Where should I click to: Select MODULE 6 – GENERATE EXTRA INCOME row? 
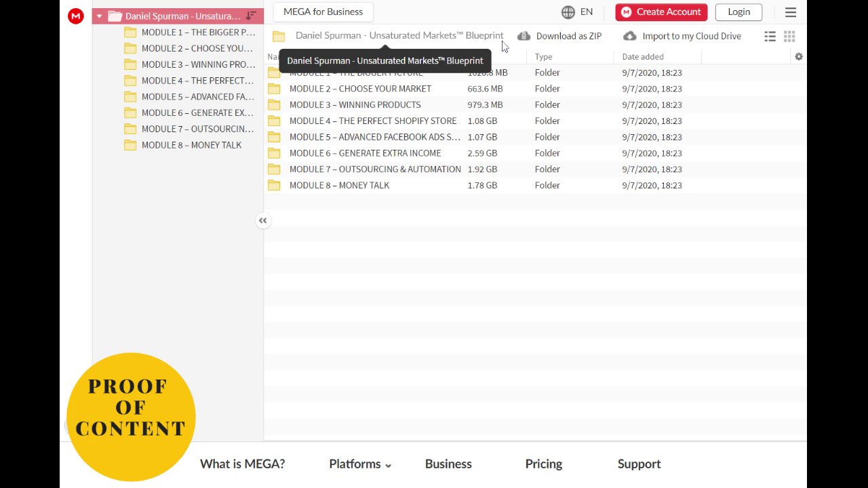pyautogui.click(x=535, y=153)
